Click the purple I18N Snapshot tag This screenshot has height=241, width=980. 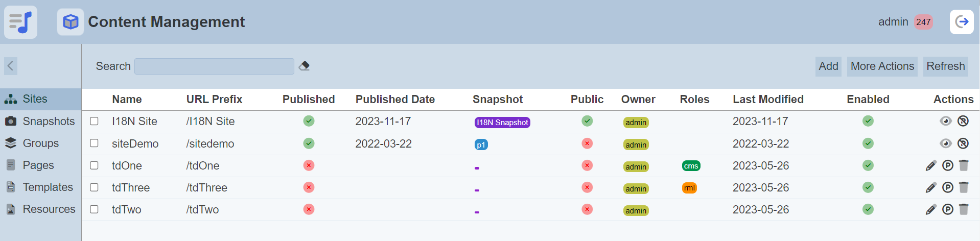(x=502, y=123)
